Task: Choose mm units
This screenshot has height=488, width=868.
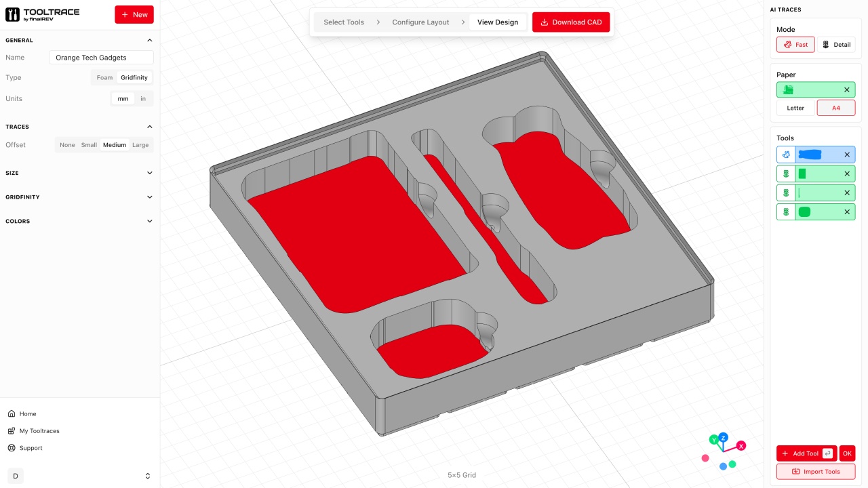Action: coord(123,99)
